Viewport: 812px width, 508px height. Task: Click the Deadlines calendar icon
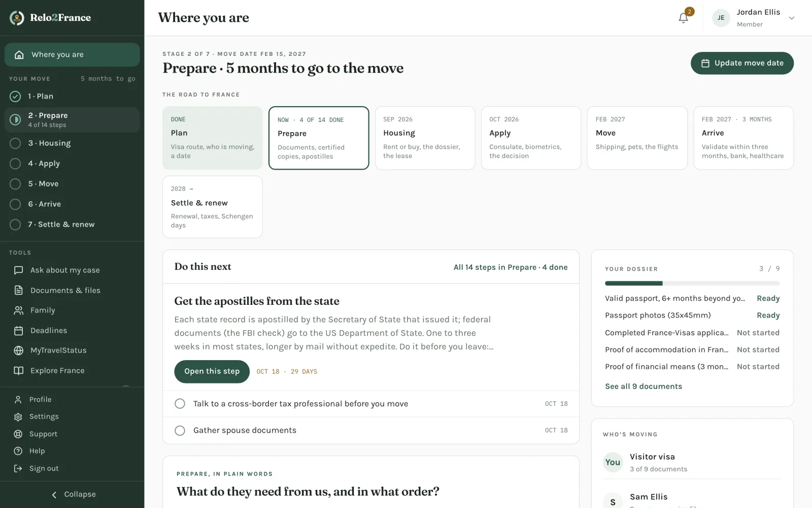click(x=19, y=331)
